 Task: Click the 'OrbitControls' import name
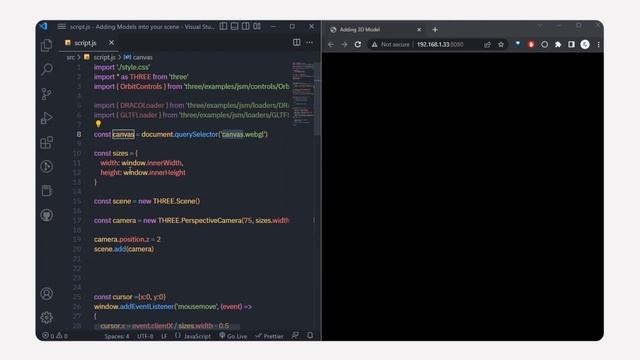[141, 87]
